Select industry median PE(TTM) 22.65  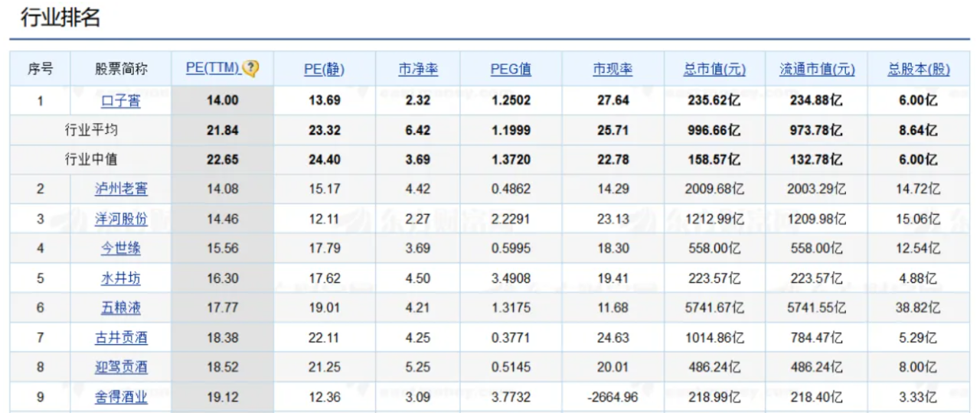click(x=223, y=160)
